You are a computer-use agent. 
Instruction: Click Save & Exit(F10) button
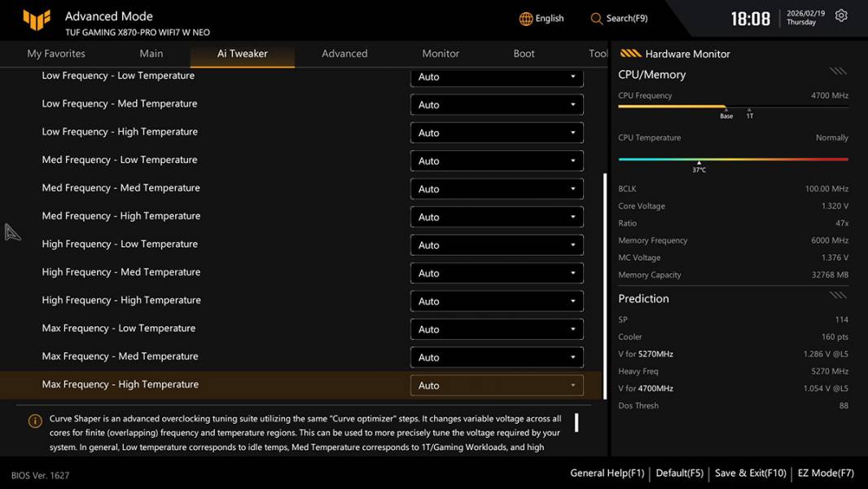click(x=750, y=473)
